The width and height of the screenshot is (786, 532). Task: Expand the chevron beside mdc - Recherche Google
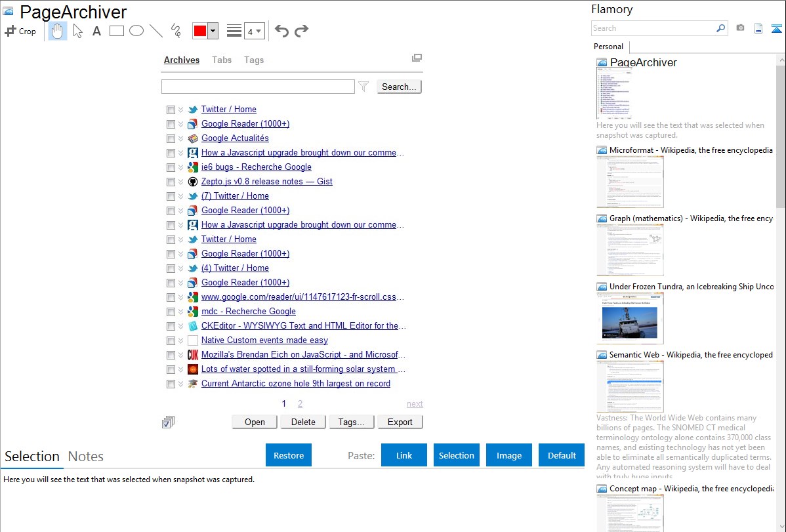point(180,312)
